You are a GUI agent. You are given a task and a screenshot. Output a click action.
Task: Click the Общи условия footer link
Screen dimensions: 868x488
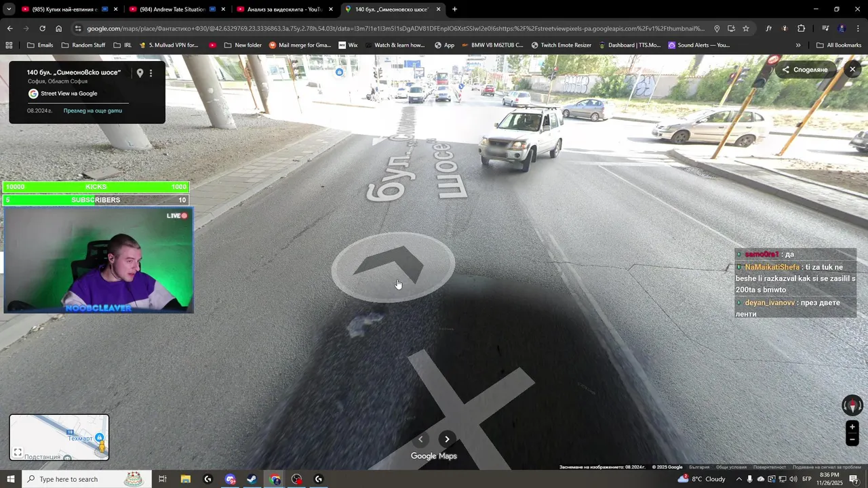pos(731,467)
